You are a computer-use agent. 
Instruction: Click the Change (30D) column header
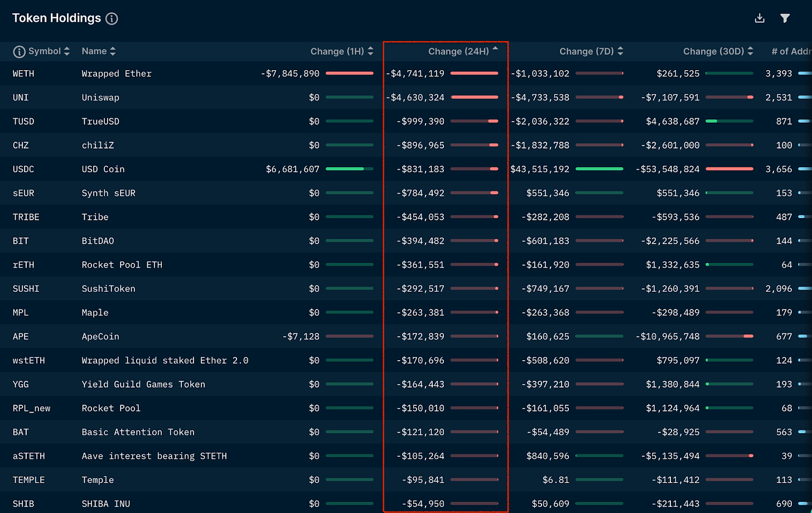pos(714,51)
